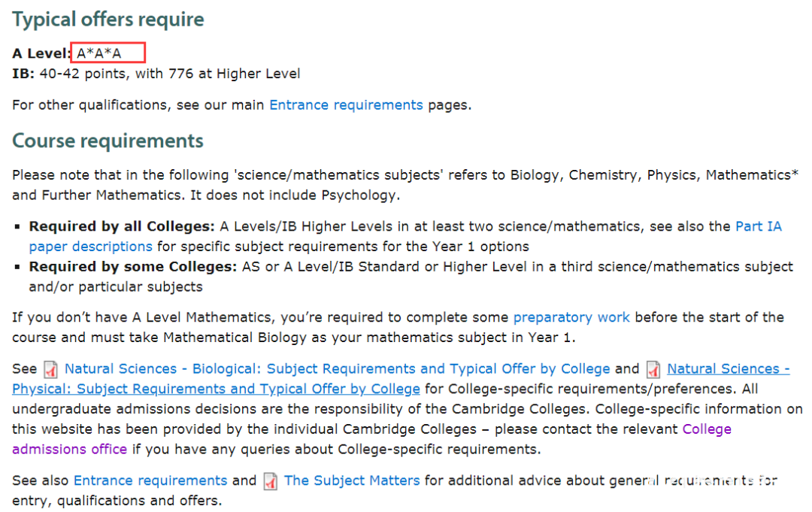Click the bullet before 'Required by all Colleges'
812x512 pixels.
coord(17,227)
